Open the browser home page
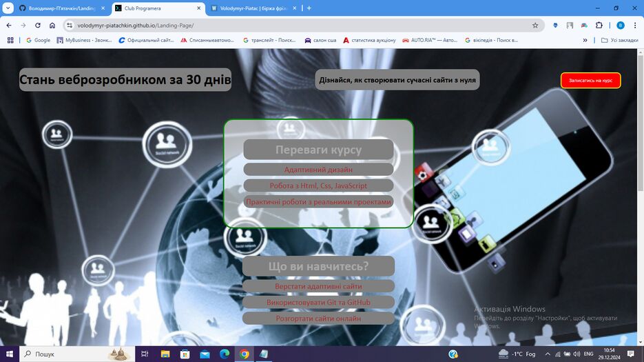 coord(52,26)
